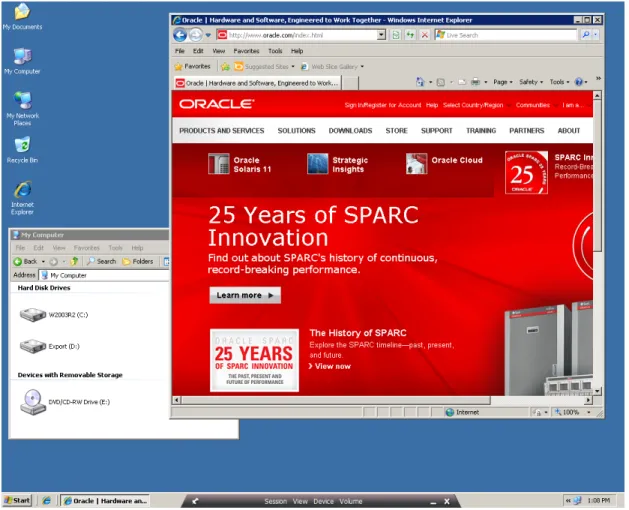The image size is (629, 510).
Task: Open the recent pages dropdown arrow
Action: 208,35
